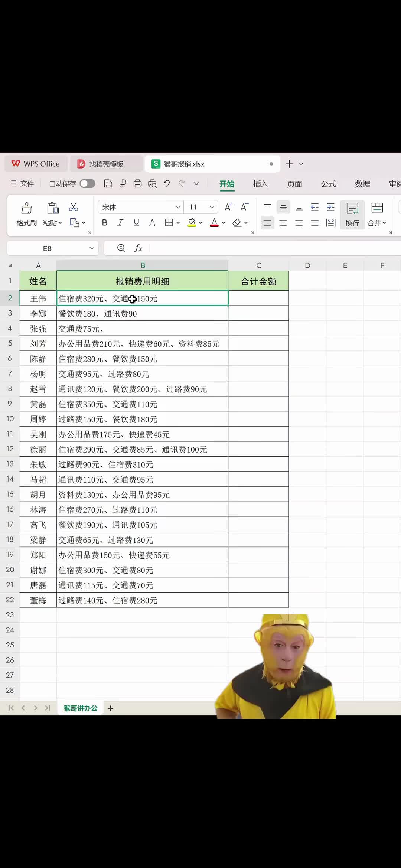Screen dimensions: 401x868
Task: Select column B header
Action: pyautogui.click(x=143, y=265)
